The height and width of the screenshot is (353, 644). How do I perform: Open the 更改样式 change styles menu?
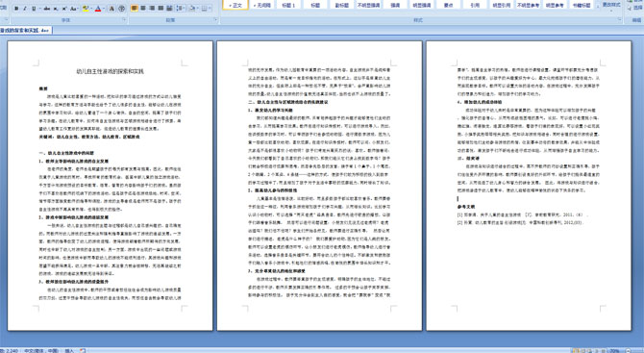(611, 5)
